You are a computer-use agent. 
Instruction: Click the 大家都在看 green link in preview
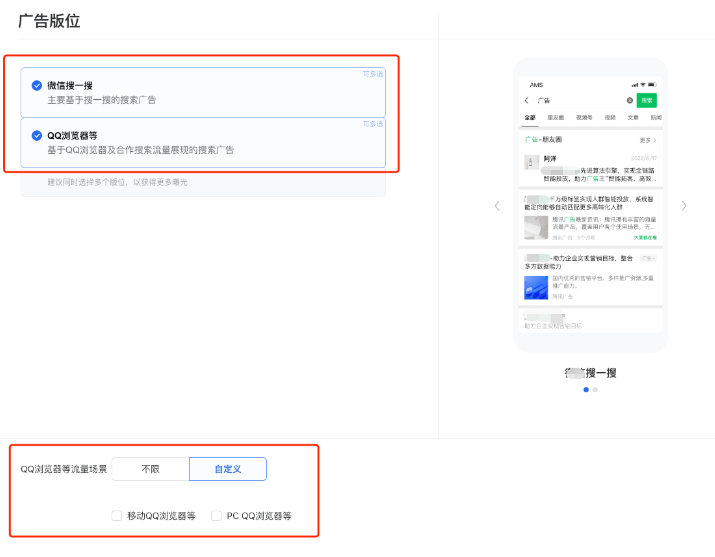pyautogui.click(x=645, y=238)
